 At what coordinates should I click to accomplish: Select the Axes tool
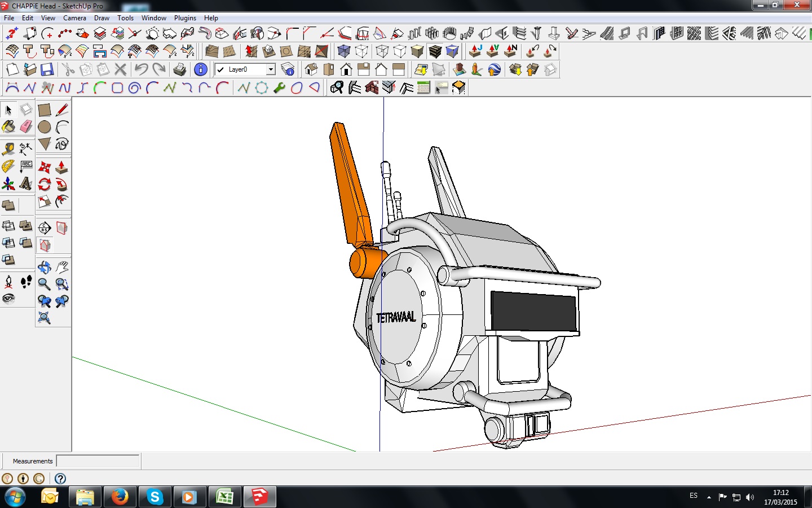[8, 183]
